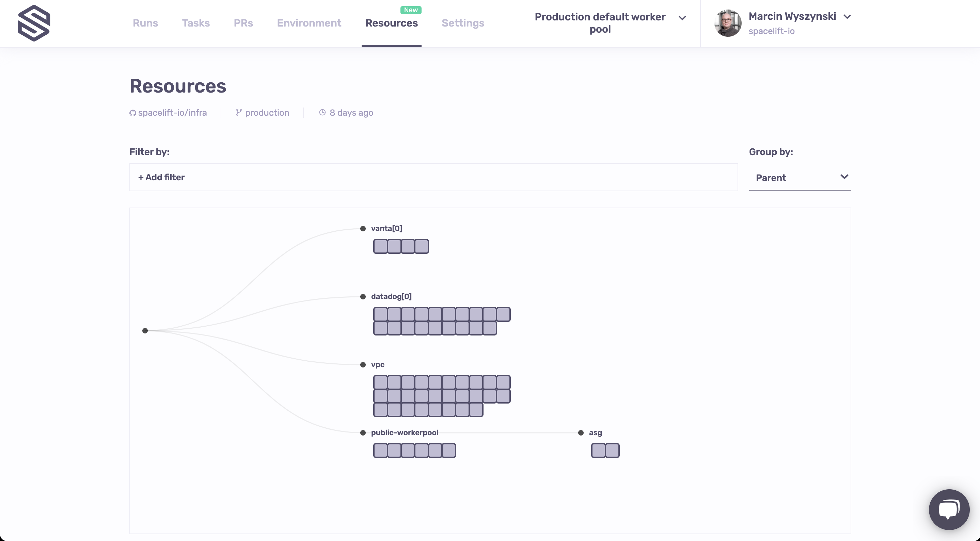Image resolution: width=980 pixels, height=541 pixels.
Task: Open the Group by Parent dropdown
Action: click(x=800, y=178)
